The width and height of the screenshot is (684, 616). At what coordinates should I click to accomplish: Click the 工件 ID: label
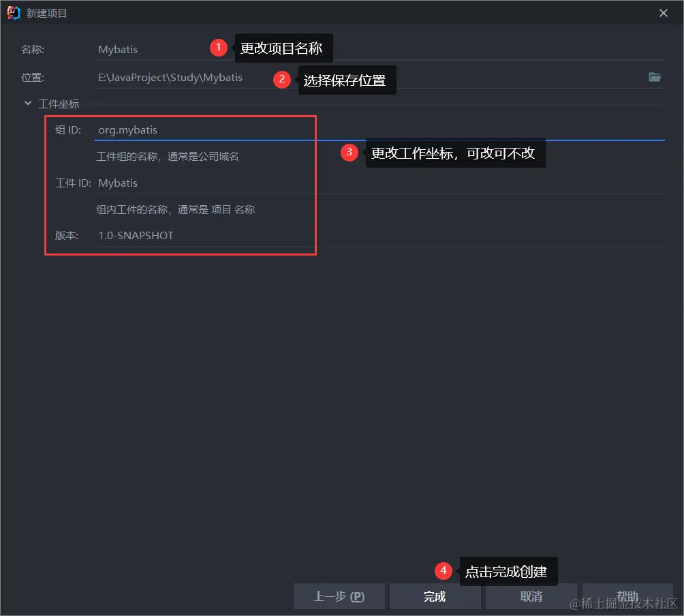(73, 183)
